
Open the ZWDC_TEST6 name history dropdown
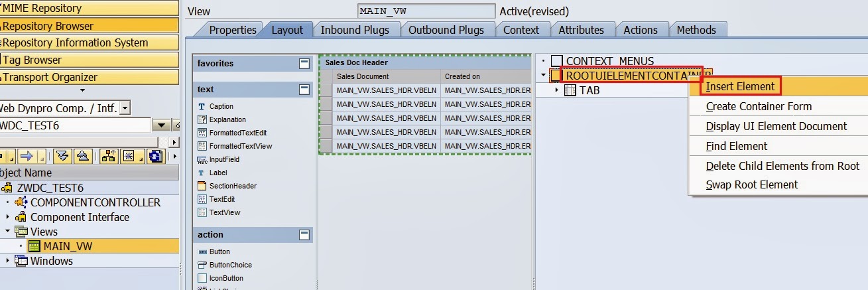click(161, 125)
